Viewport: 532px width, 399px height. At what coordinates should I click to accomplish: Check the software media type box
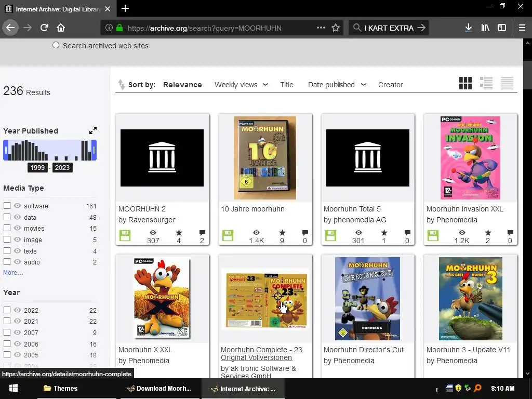coord(7,206)
